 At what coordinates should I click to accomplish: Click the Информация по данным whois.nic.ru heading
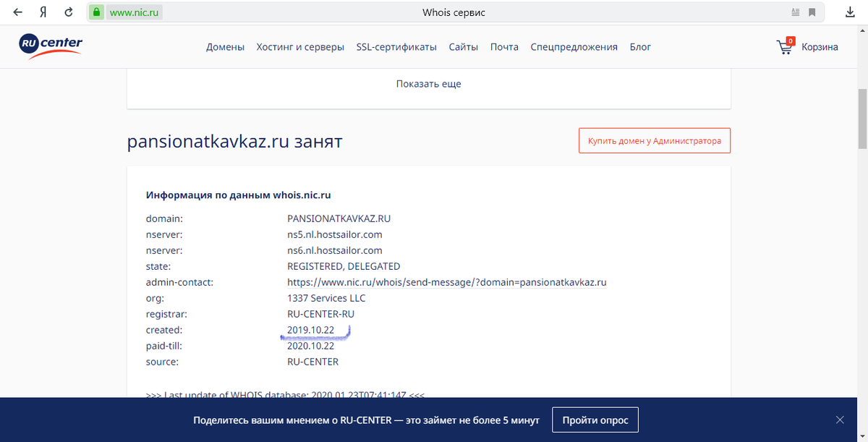239,195
